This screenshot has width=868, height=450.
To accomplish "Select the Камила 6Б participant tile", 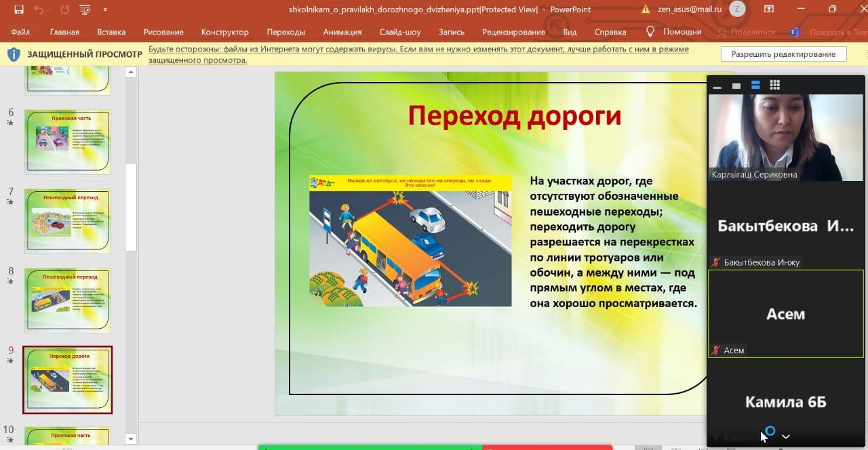I will 786,403.
